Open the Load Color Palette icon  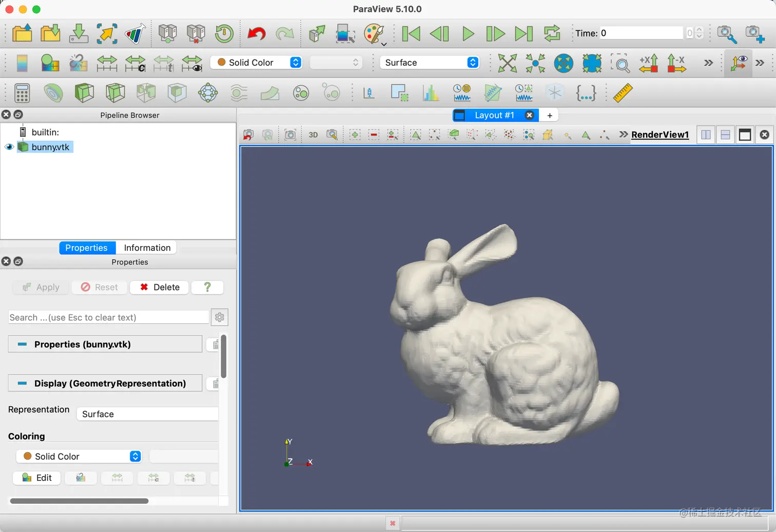tap(374, 34)
